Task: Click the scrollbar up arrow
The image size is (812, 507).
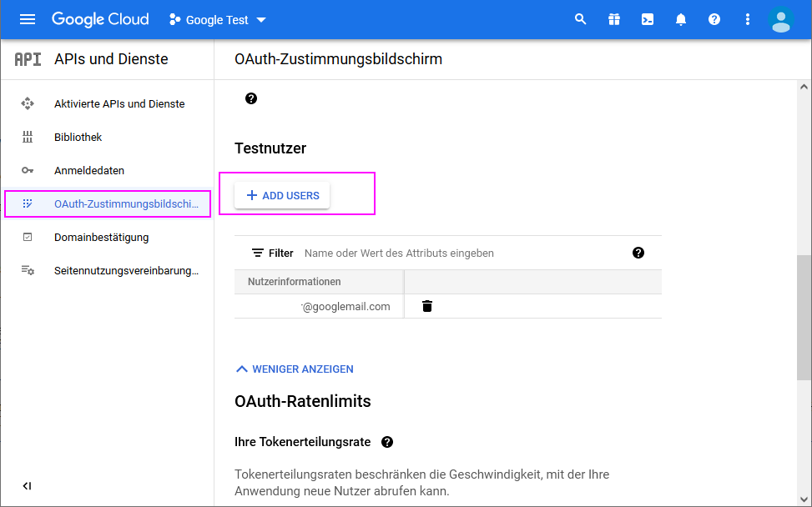Action: [x=804, y=87]
